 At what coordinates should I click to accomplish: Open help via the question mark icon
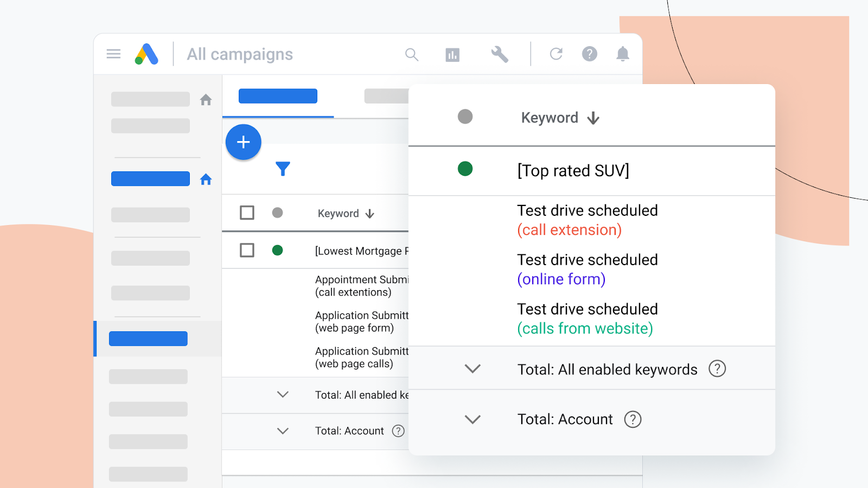point(589,54)
